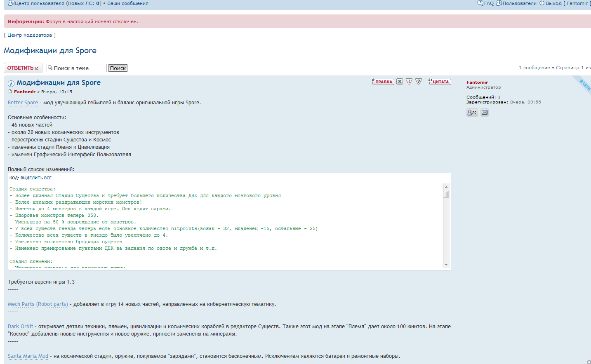Click the 'Здоровье монстров теперь 350.' code line
The height and width of the screenshot is (364, 591).
[x=54, y=216]
